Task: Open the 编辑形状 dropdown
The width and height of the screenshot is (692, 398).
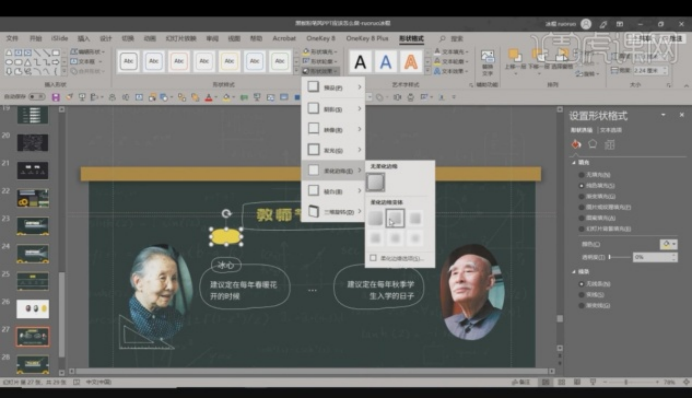Action: pyautogui.click(x=87, y=52)
